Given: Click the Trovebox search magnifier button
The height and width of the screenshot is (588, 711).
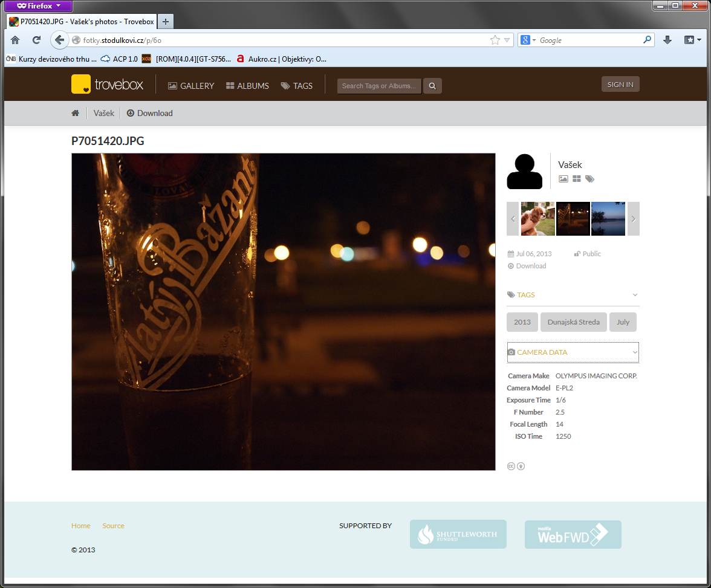Looking at the screenshot, I should pos(432,86).
